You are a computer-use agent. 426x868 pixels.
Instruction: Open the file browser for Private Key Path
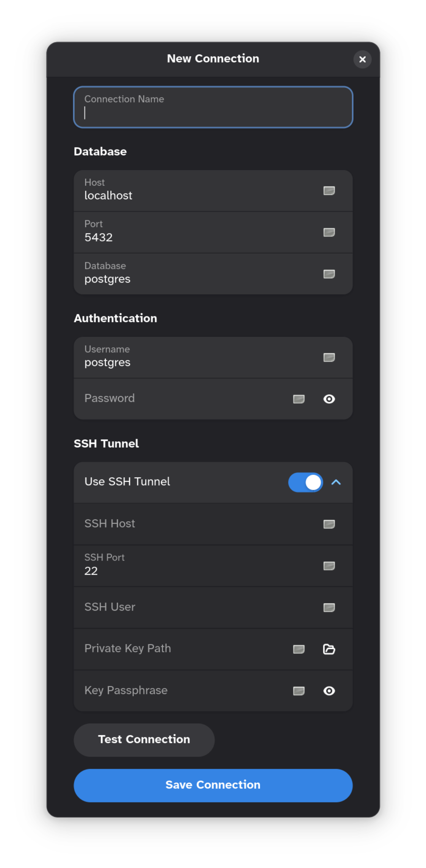tap(329, 649)
